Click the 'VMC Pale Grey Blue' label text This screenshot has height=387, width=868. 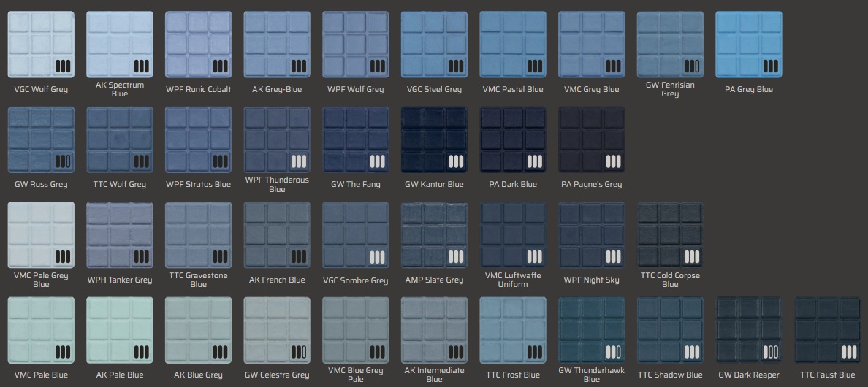pyautogui.click(x=41, y=280)
